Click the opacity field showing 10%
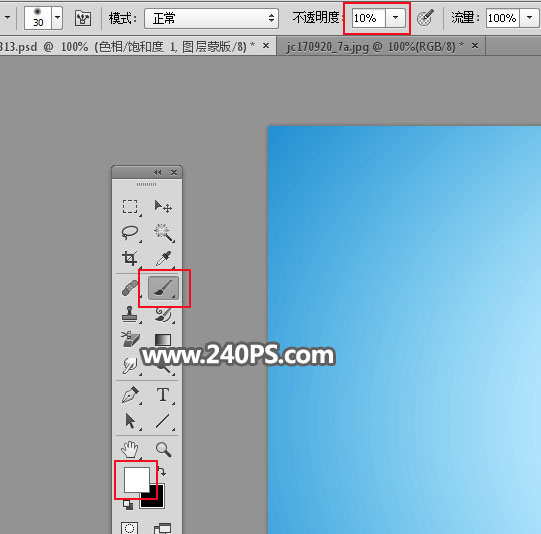This screenshot has width=541, height=534. 368,18
